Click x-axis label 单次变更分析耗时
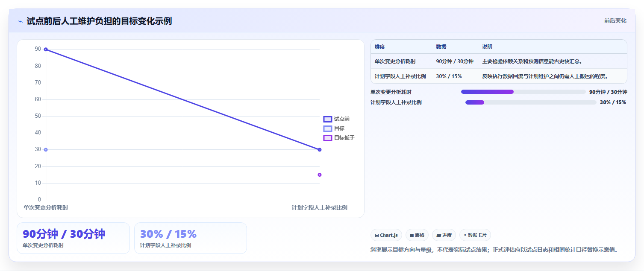 46,207
